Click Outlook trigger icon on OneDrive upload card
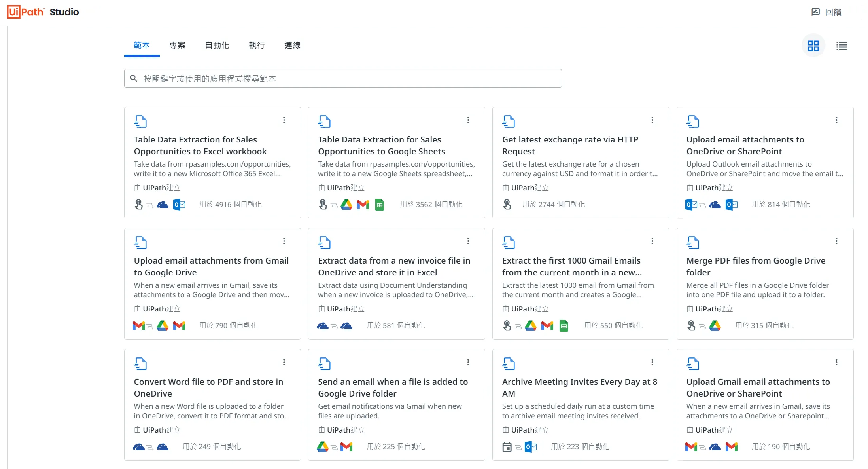 pos(691,205)
